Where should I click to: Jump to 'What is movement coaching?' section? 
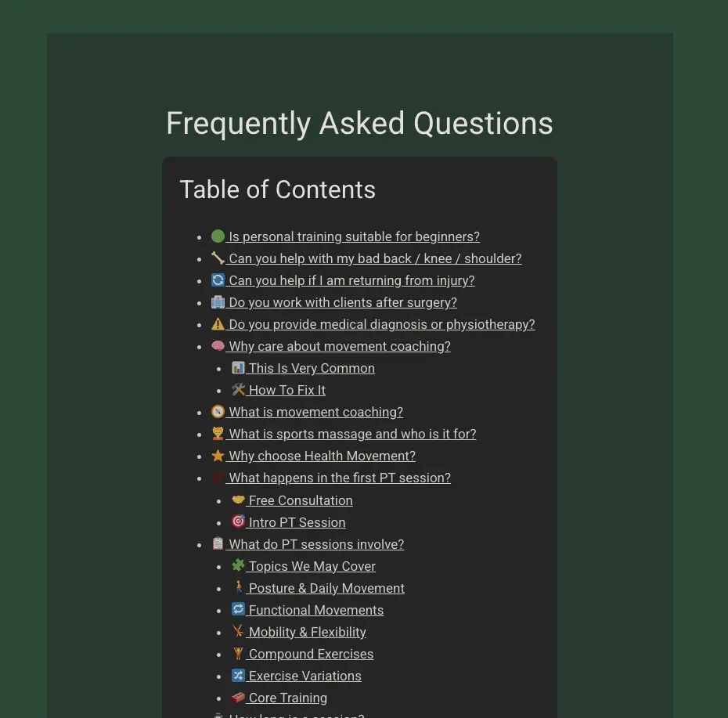[x=315, y=413]
